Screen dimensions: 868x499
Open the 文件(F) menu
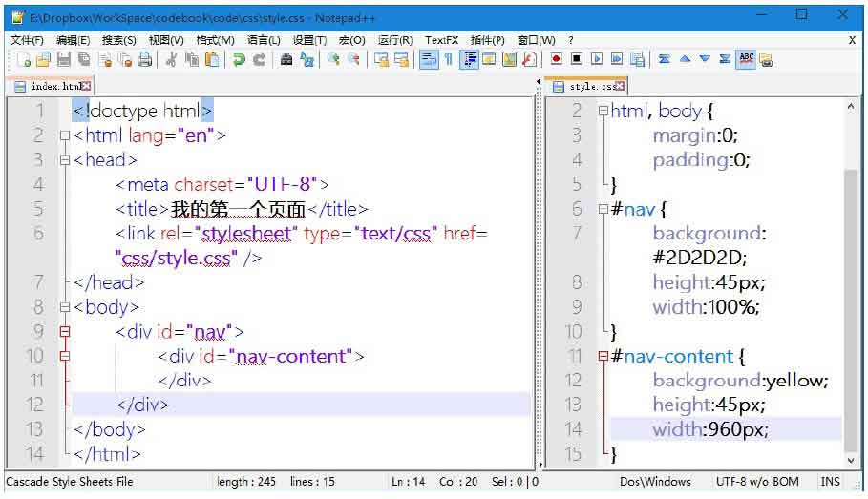click(27, 40)
